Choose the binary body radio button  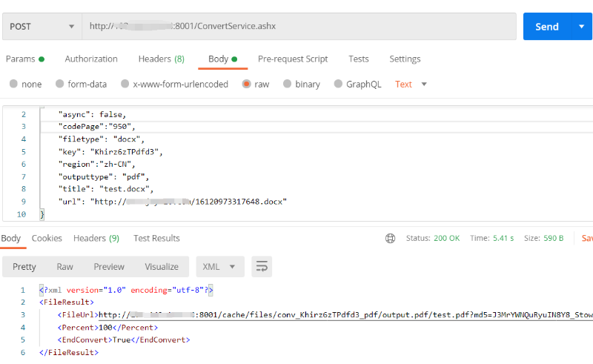coord(288,85)
